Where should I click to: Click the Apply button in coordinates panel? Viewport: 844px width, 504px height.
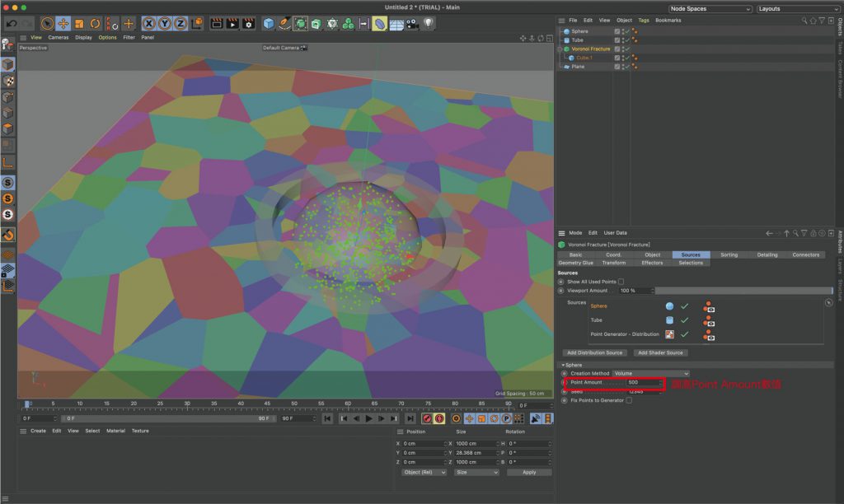click(529, 473)
